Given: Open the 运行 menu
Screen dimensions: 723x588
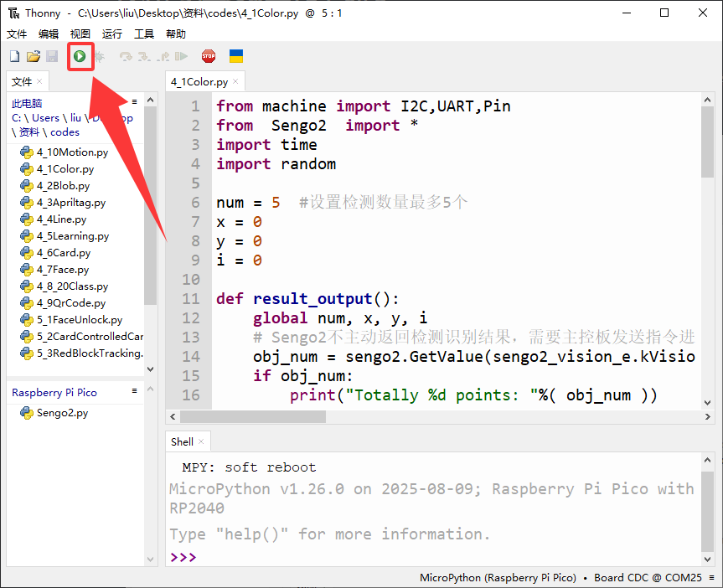Looking at the screenshot, I should point(112,34).
